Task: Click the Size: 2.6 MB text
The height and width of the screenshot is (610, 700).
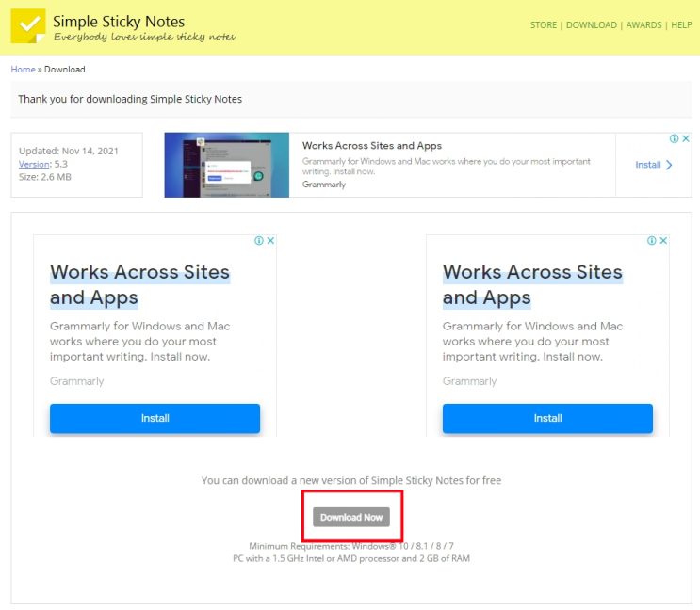Action: pyautogui.click(x=45, y=177)
